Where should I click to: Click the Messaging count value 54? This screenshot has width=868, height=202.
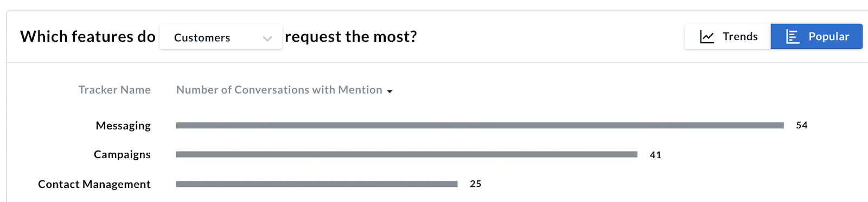click(x=802, y=125)
